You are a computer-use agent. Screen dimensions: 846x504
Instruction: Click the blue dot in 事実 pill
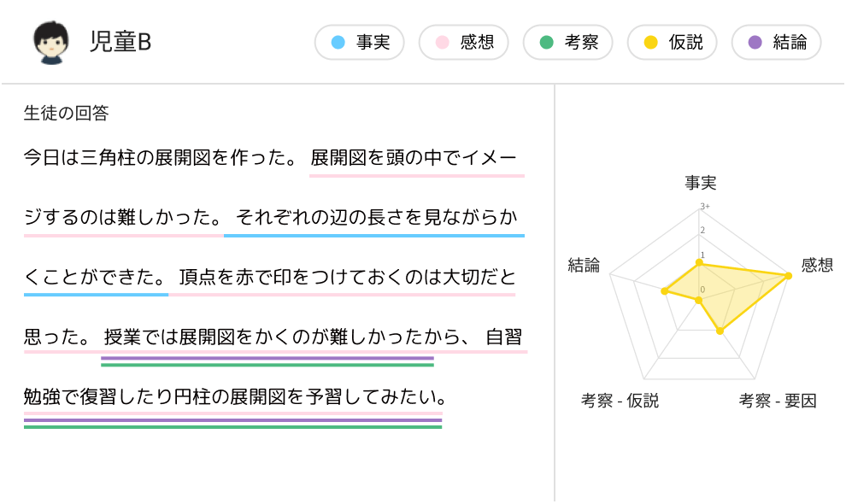click(x=338, y=42)
